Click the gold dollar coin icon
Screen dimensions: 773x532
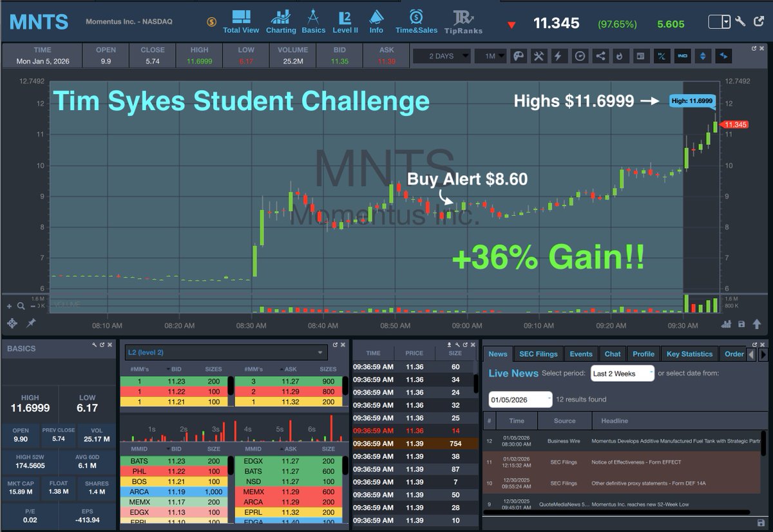[x=211, y=23]
